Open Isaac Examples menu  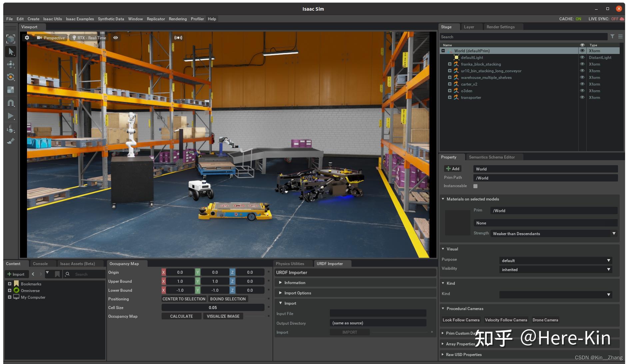[x=80, y=19]
